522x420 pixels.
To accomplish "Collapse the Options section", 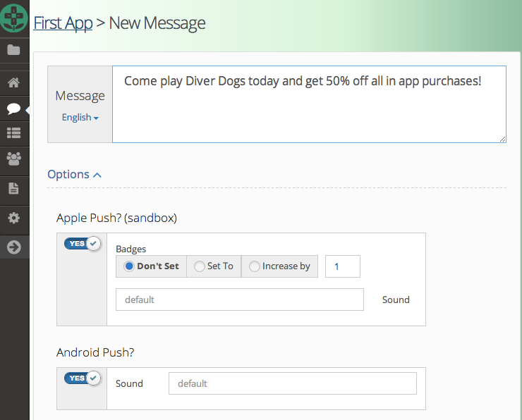I will [74, 174].
